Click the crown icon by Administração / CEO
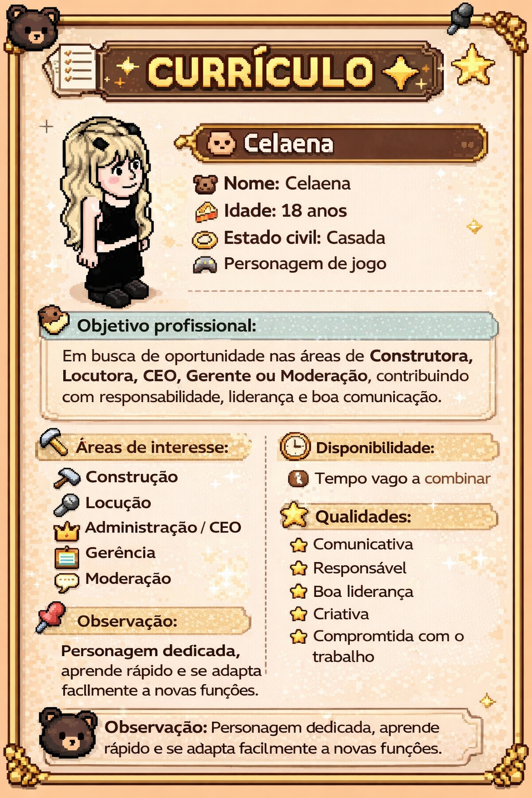This screenshot has height=798, width=532. click(x=66, y=530)
